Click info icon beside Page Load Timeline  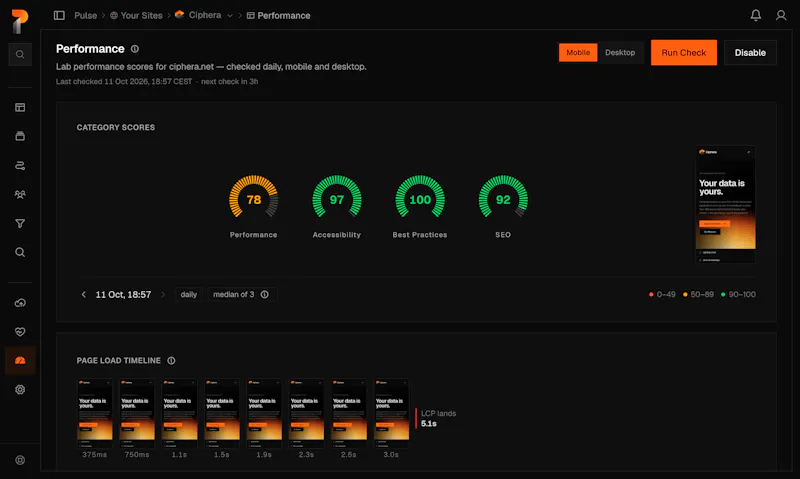171,361
